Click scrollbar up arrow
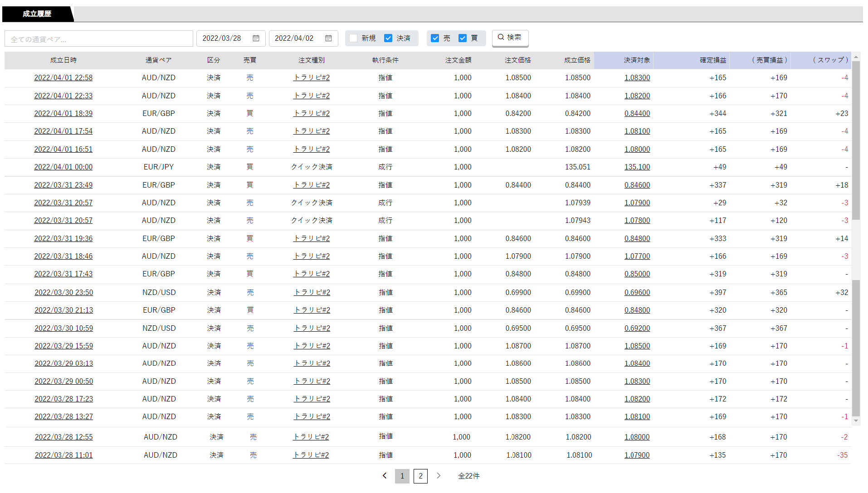This screenshot has width=868, height=493. pyautogui.click(x=856, y=57)
